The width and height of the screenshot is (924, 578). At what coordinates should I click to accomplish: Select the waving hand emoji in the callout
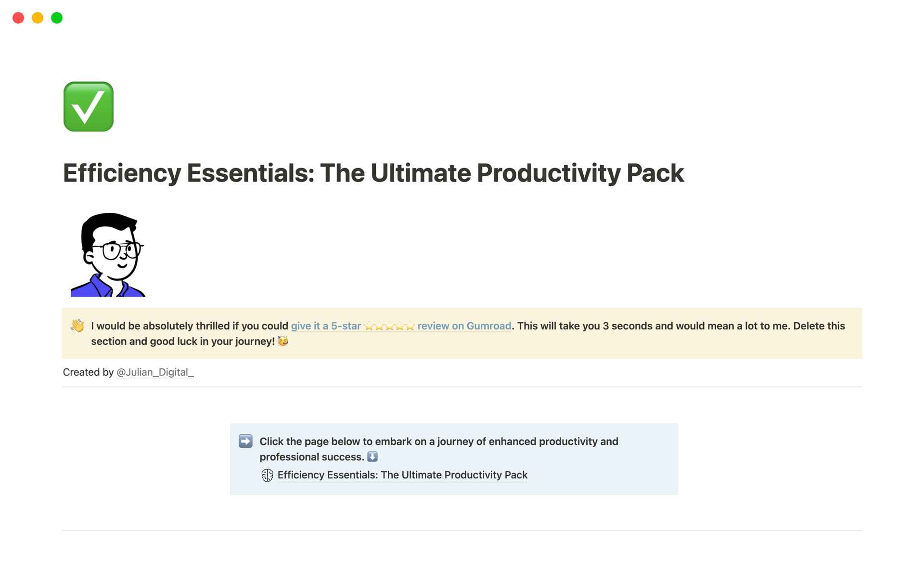tap(77, 326)
